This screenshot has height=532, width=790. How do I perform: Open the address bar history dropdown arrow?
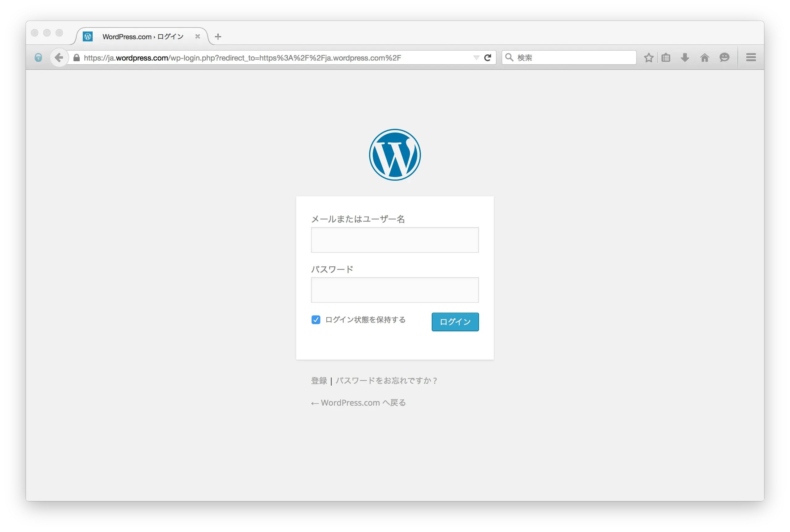(x=476, y=57)
